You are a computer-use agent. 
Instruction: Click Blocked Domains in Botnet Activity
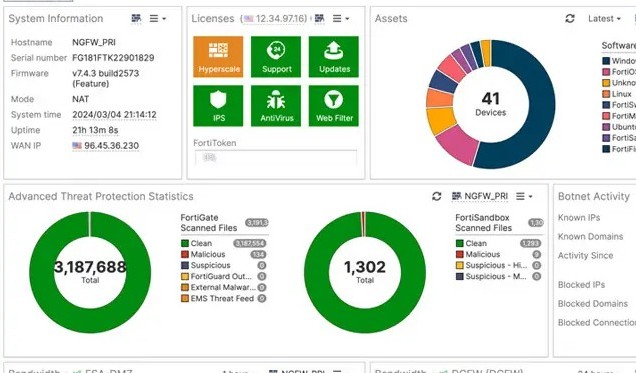click(593, 304)
